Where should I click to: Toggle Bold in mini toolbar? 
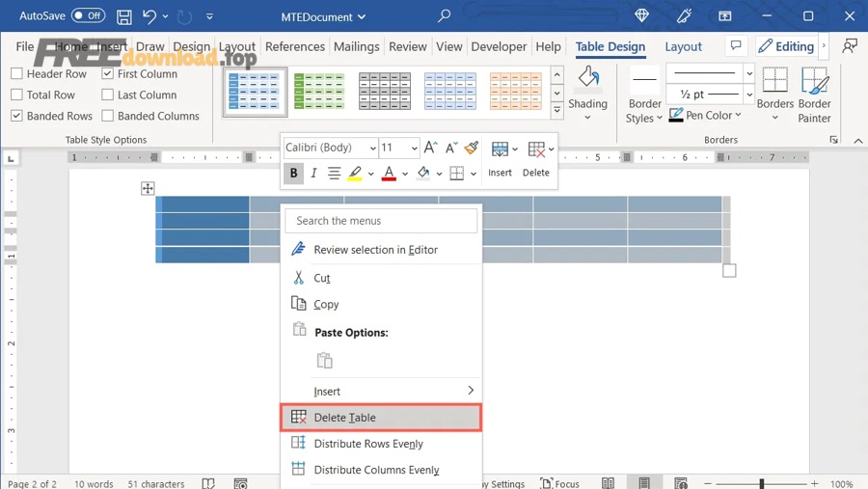point(293,173)
